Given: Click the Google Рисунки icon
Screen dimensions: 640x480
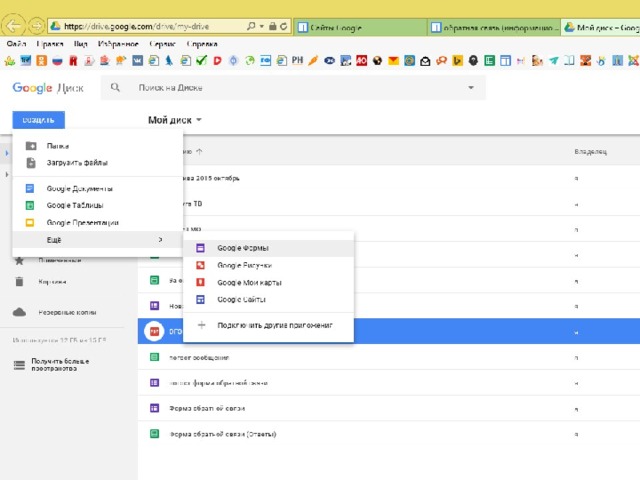Looking at the screenshot, I should point(200,265).
